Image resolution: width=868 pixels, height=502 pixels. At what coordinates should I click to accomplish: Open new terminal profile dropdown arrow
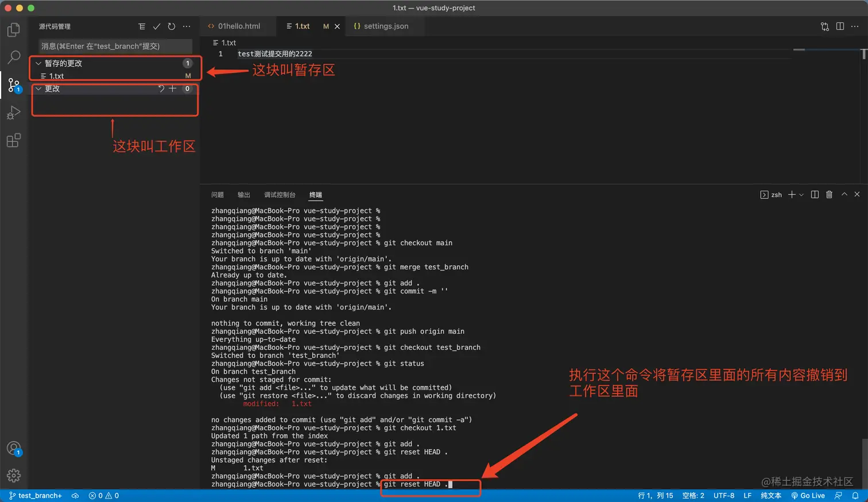[x=801, y=195]
